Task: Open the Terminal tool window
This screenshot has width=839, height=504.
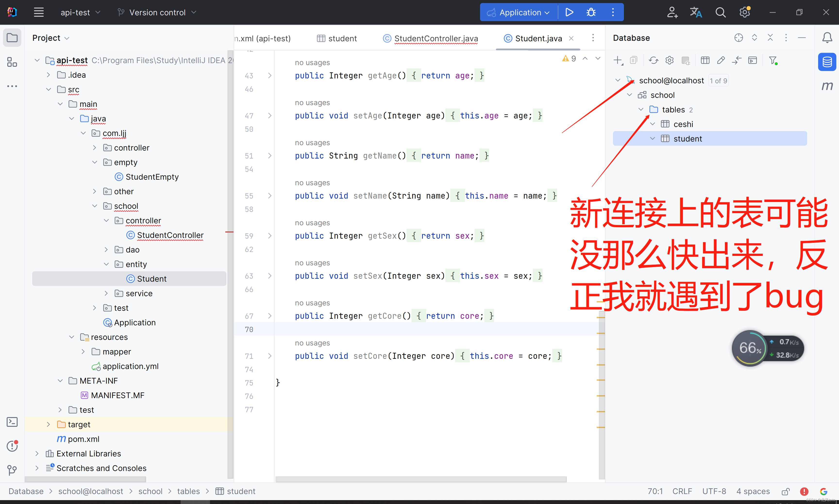Action: tap(12, 422)
